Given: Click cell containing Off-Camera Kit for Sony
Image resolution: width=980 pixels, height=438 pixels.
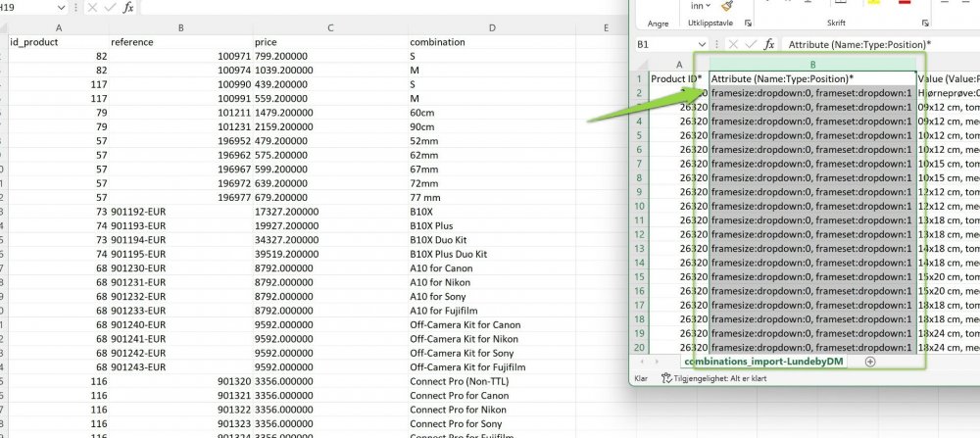Looking at the screenshot, I should coord(492,353).
